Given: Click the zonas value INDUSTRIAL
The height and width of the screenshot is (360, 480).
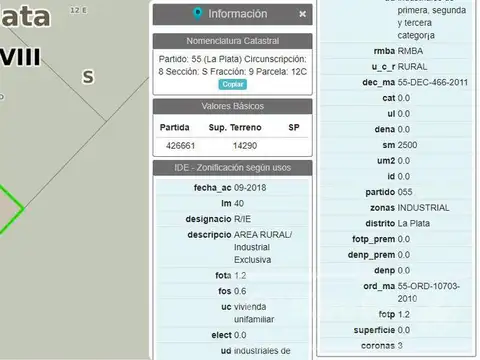Looking at the screenshot, I should click(x=423, y=208).
